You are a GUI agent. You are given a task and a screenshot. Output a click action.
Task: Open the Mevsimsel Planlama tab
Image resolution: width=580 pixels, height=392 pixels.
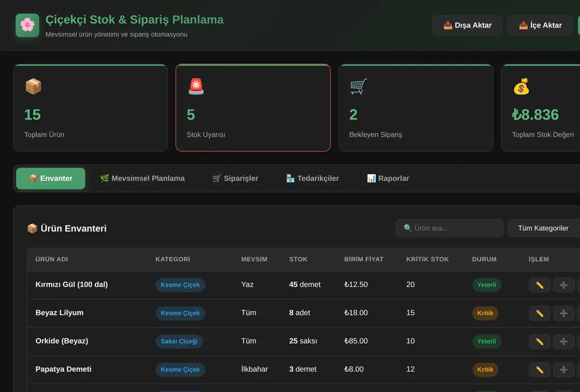pyautogui.click(x=143, y=178)
